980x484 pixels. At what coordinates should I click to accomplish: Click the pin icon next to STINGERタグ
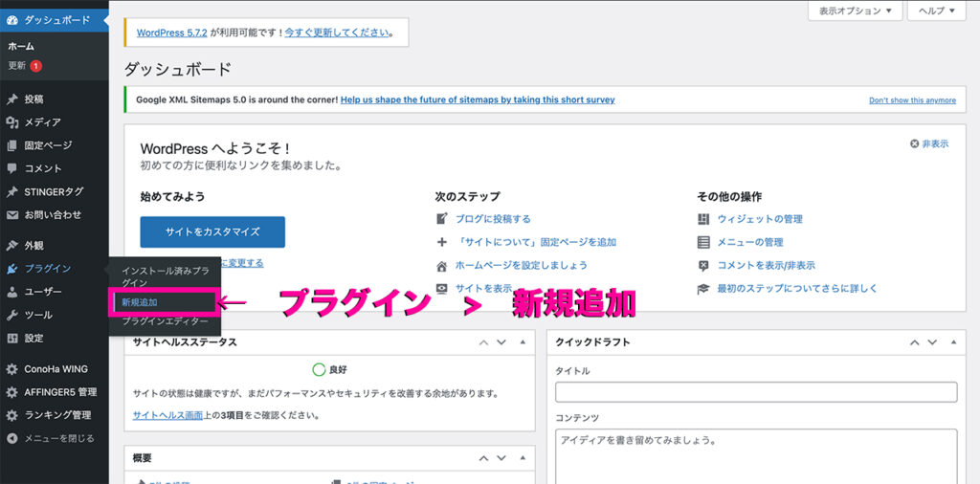[x=11, y=191]
